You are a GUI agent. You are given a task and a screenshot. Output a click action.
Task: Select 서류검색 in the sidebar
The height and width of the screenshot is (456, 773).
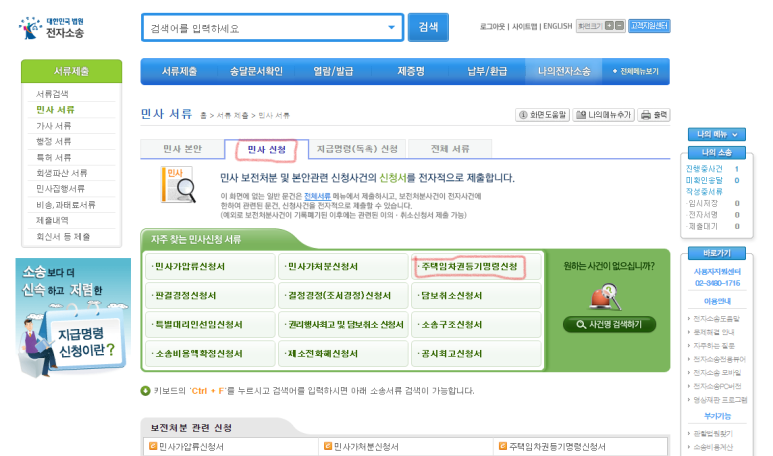[x=52, y=94]
